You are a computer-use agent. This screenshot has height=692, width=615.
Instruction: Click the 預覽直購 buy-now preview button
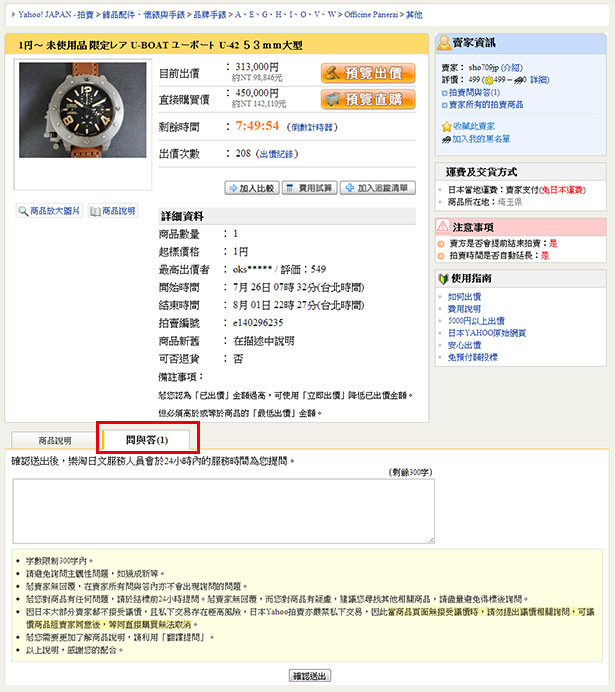pyautogui.click(x=368, y=99)
